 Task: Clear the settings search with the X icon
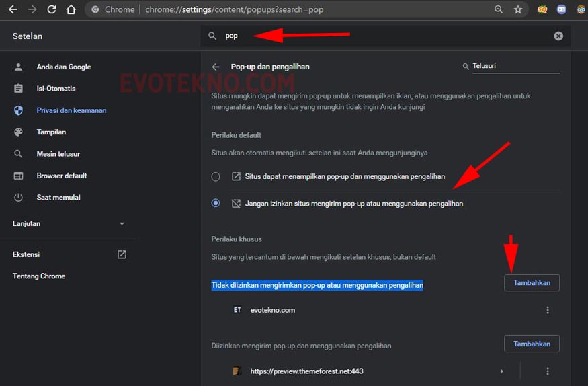pos(558,36)
